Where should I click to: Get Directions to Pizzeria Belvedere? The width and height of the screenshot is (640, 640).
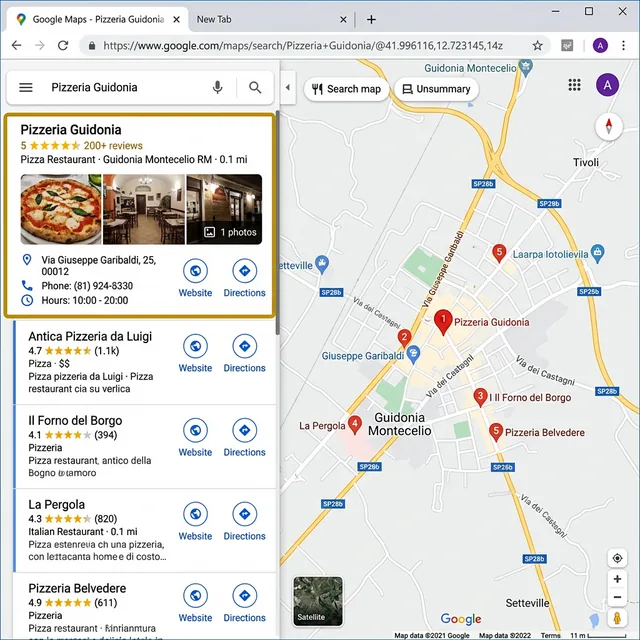point(244,603)
